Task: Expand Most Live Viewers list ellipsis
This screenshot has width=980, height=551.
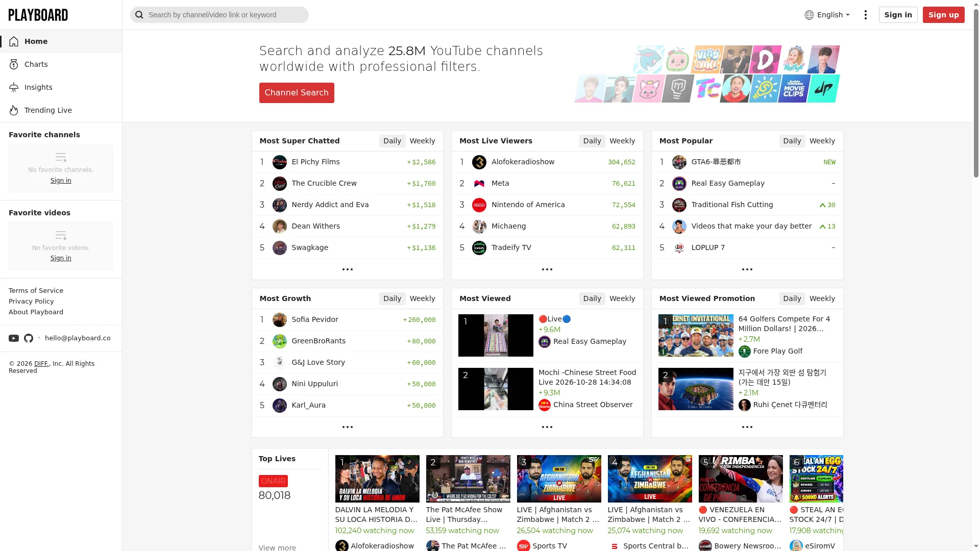Action: pos(547,269)
